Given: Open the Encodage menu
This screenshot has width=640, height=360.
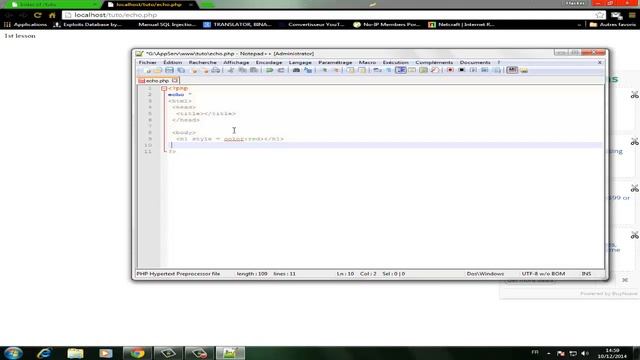Looking at the screenshot, I should (269, 62).
